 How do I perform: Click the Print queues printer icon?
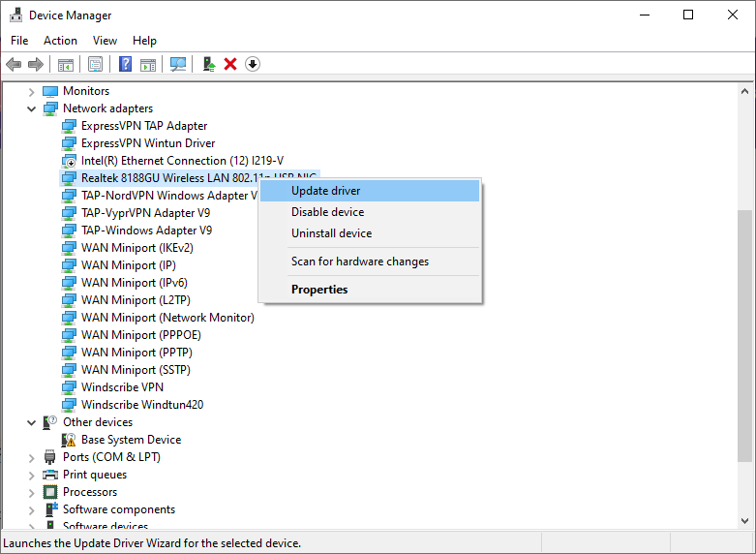point(50,475)
